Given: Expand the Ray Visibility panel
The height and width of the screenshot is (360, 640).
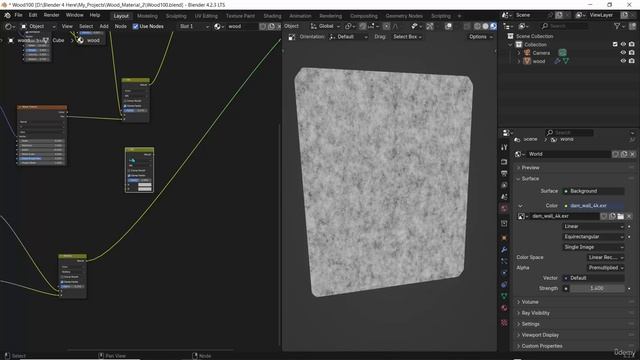Looking at the screenshot, I should [535, 313].
